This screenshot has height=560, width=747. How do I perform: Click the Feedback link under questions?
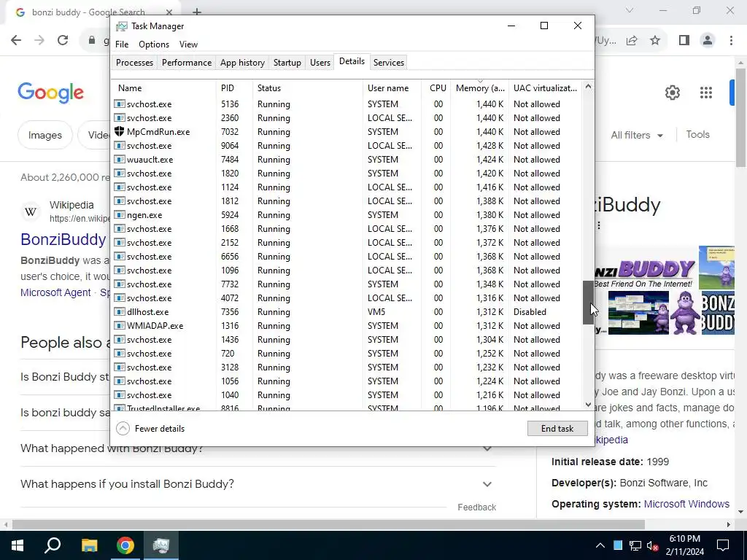[476, 507]
